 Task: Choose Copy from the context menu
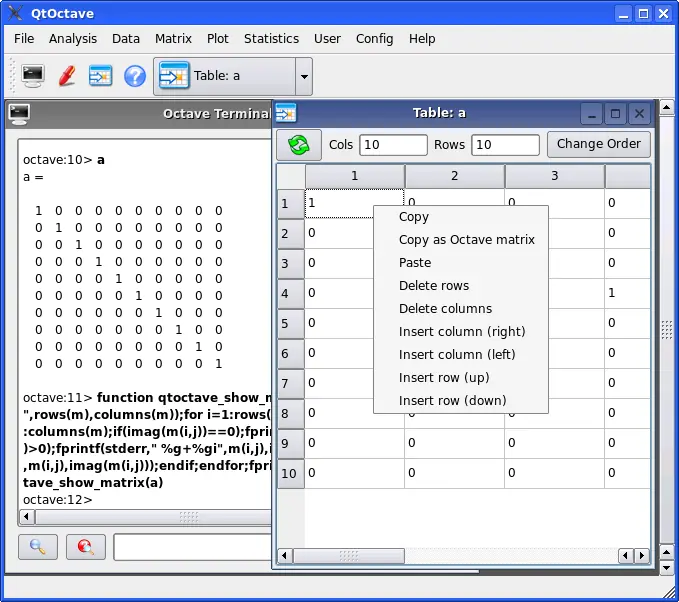tap(461, 217)
